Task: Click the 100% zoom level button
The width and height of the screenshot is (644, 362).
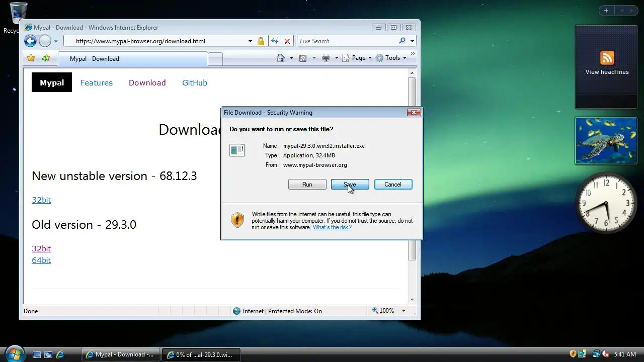Action: click(383, 311)
